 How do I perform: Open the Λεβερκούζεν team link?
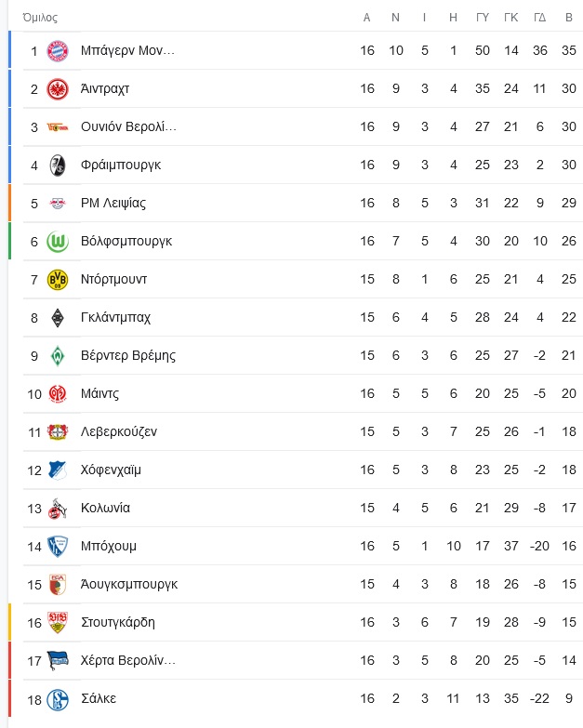point(119,431)
